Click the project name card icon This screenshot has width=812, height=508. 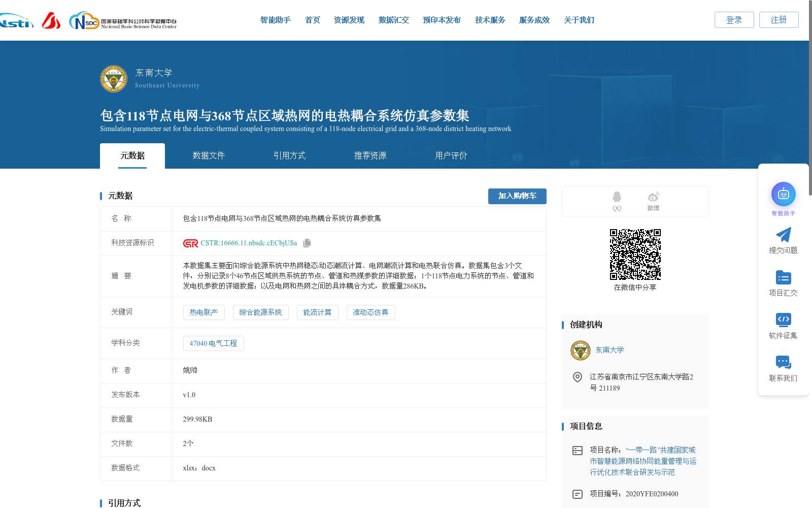[x=578, y=451]
